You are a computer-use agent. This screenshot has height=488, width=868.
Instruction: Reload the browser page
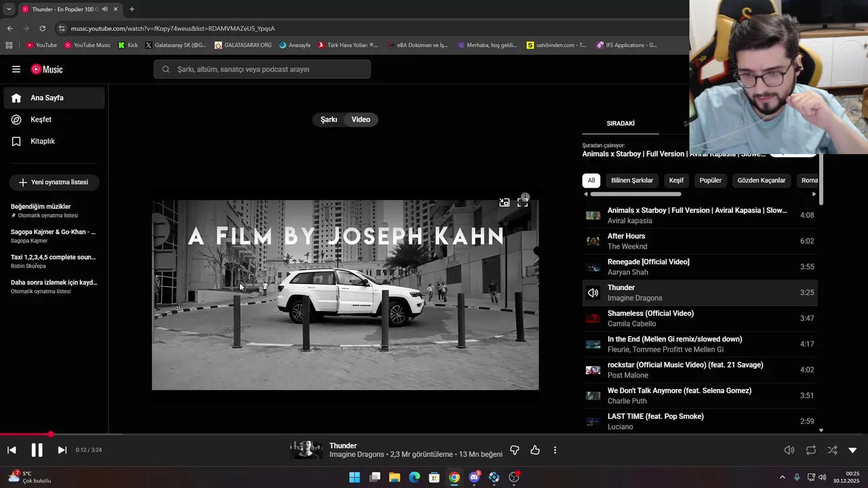(42, 28)
